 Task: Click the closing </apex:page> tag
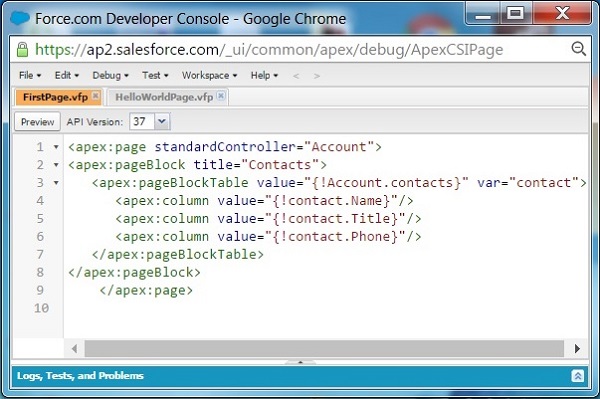coord(146,291)
